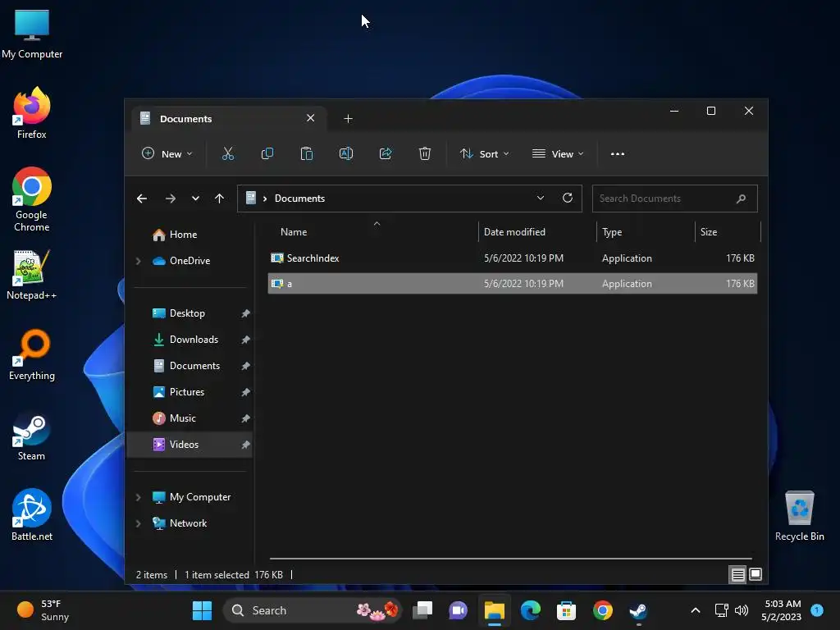Go back with the left arrow
Image resolution: width=840 pixels, height=630 pixels.
pos(142,199)
